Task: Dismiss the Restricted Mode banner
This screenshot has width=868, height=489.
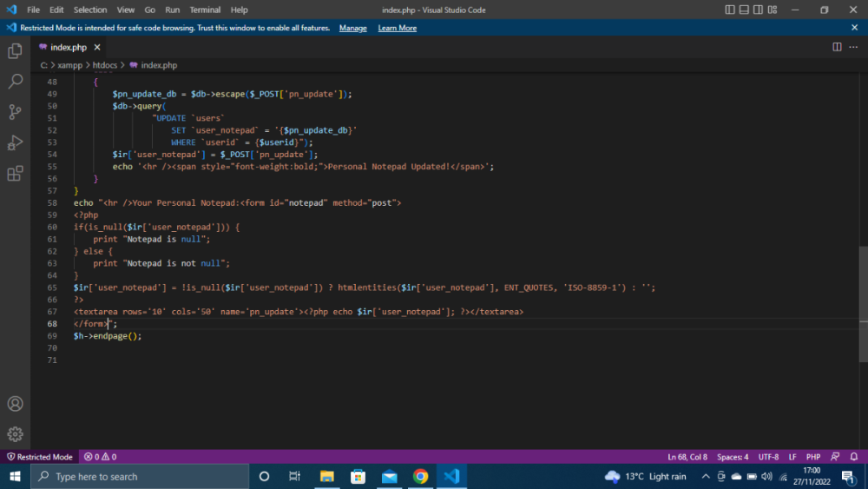Action: [x=854, y=28]
